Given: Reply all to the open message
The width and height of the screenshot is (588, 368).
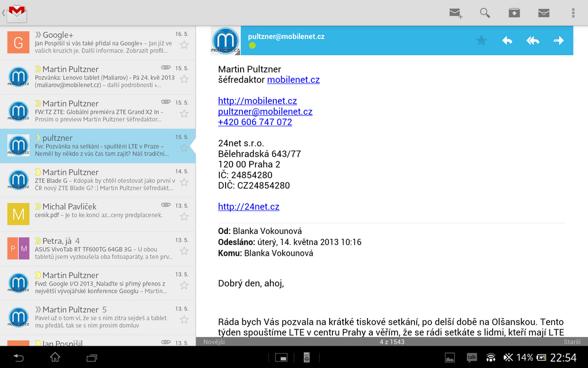Looking at the screenshot, I should pos(533,40).
